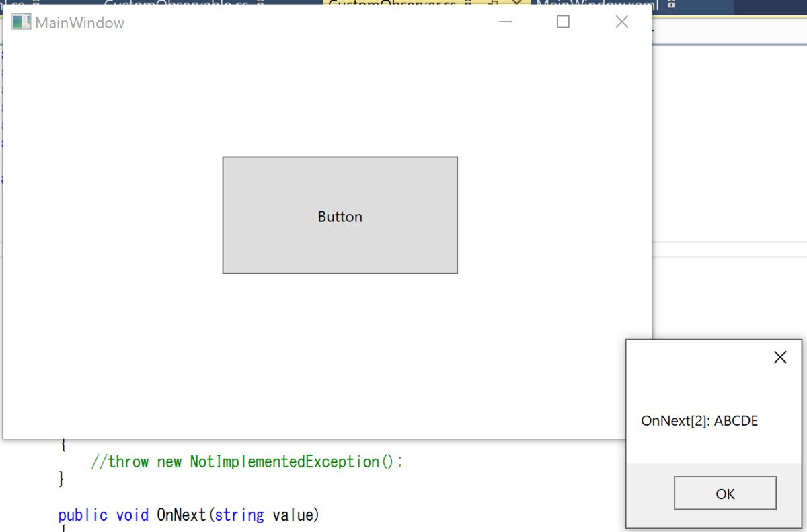
Task: Minimize the MainWindow window
Action: [x=506, y=22]
